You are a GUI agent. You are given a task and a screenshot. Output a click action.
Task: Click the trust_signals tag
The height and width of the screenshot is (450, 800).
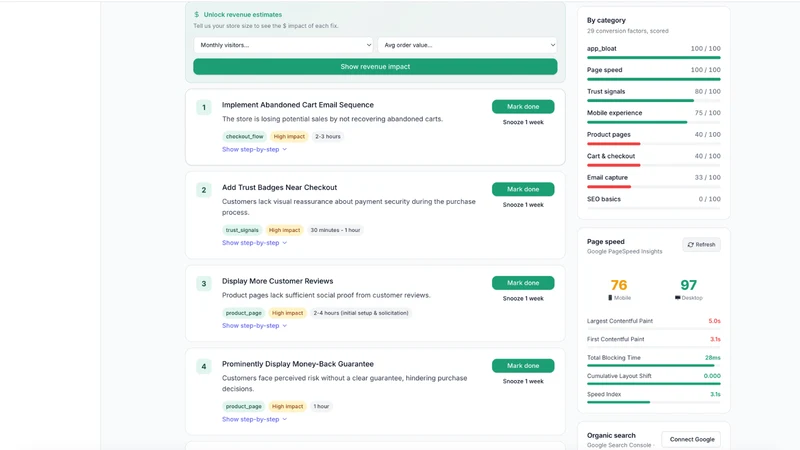[242, 230]
